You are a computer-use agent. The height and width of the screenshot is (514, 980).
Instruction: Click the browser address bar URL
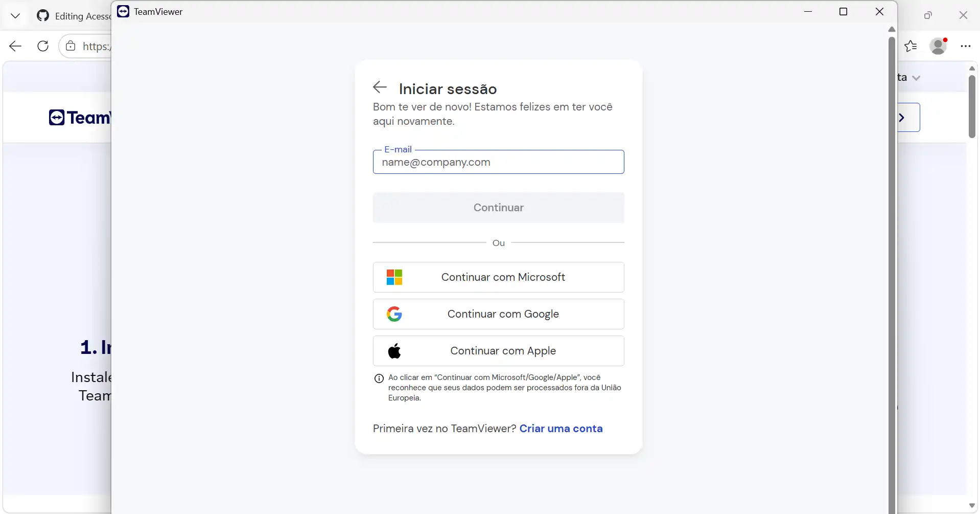click(96, 46)
